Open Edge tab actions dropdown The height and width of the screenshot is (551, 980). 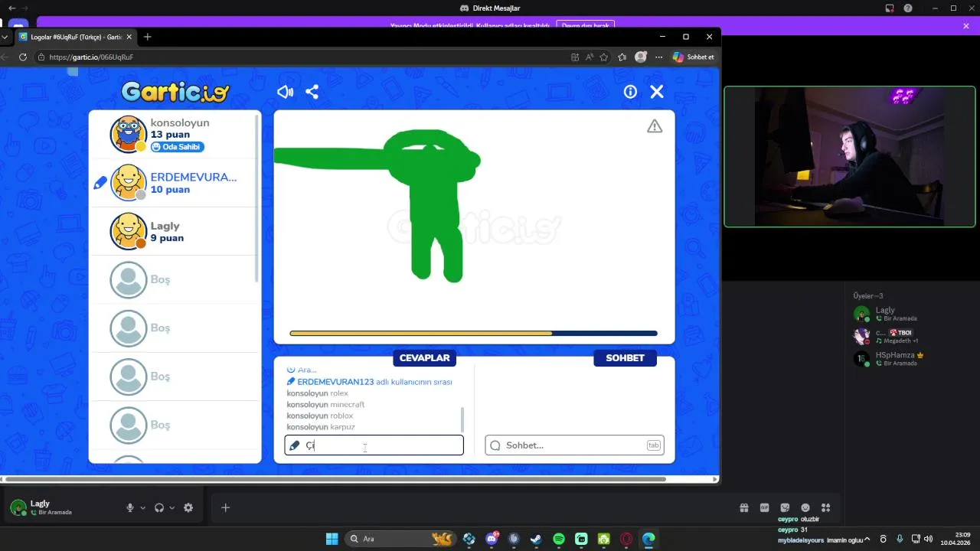tap(5, 37)
